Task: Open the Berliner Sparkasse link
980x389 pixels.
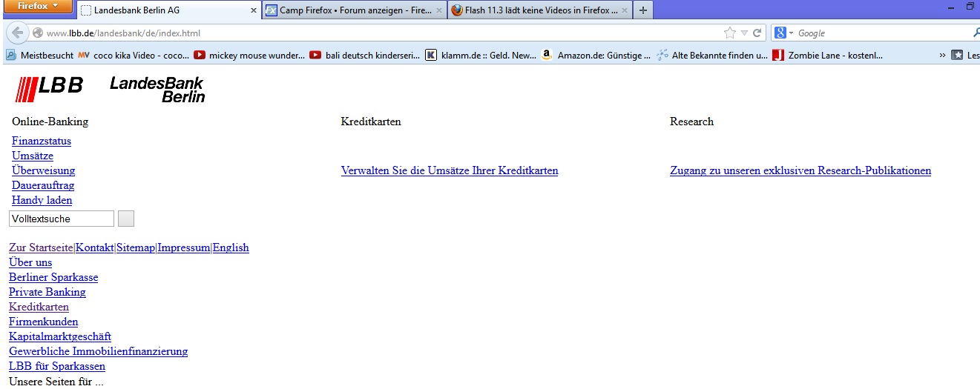Action: point(53,277)
